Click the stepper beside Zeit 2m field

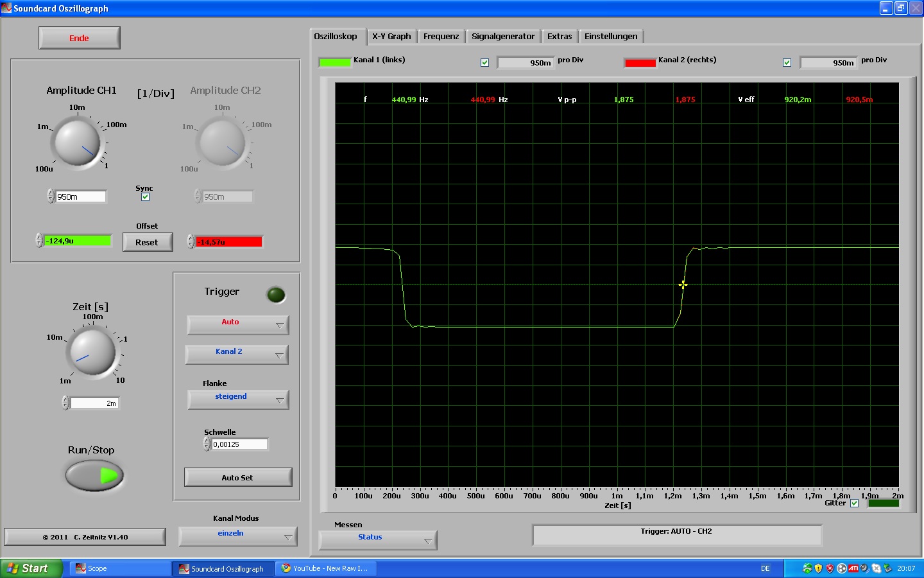click(65, 403)
